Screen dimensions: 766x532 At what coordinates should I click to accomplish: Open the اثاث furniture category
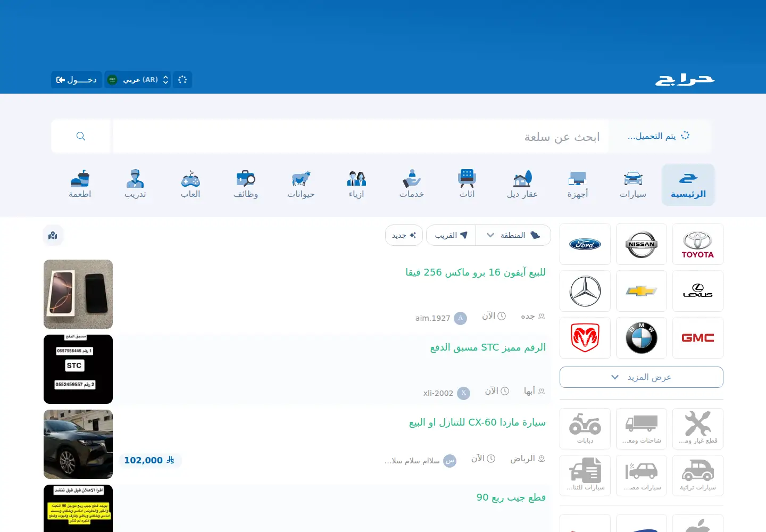coord(467,185)
